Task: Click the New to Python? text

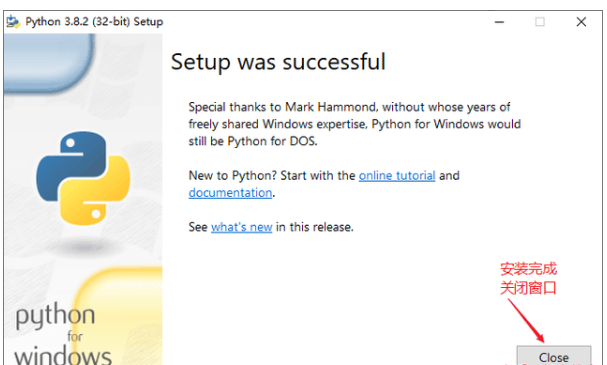Action: pos(232,176)
